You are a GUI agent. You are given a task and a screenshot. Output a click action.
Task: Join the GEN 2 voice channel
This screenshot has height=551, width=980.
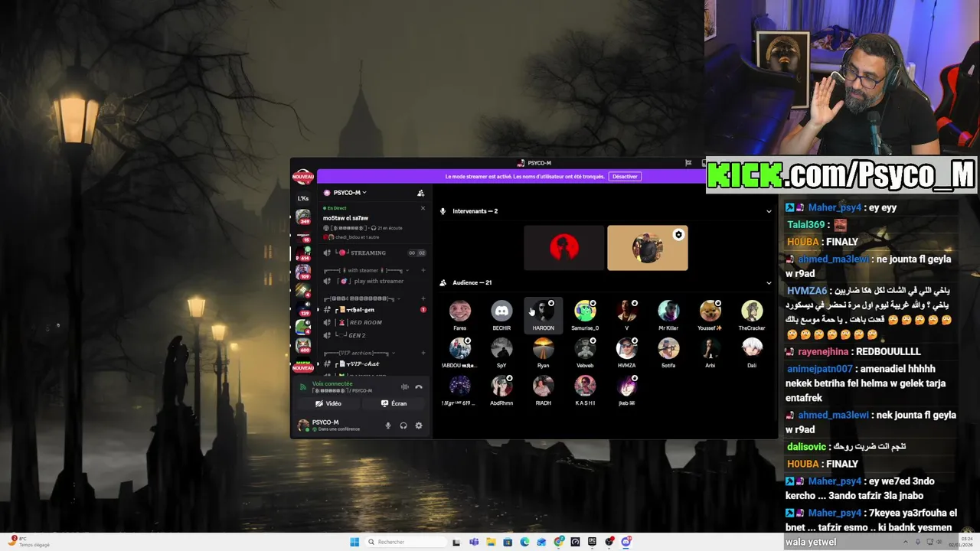pos(358,335)
